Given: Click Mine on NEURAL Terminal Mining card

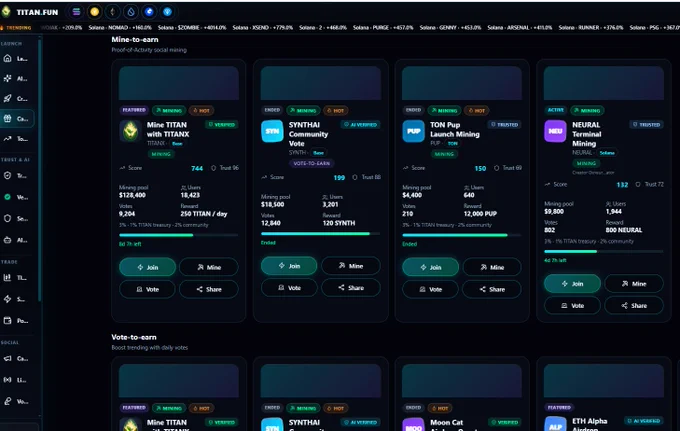Looking at the screenshot, I should pos(634,284).
